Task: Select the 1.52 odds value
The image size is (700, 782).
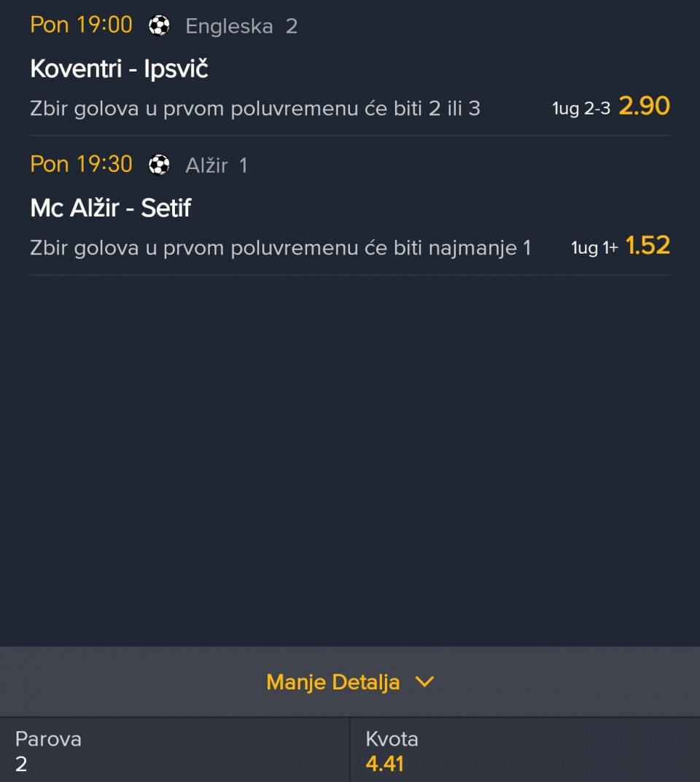Action: pos(647,246)
